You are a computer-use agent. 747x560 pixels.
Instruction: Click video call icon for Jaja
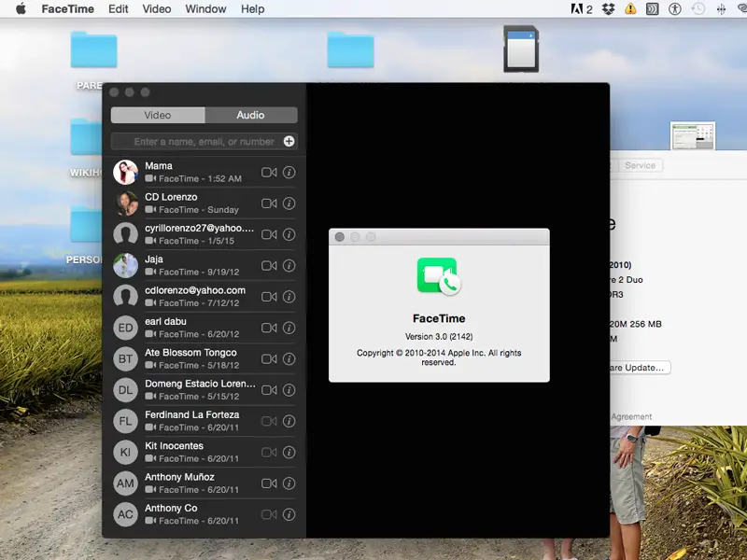(269, 266)
